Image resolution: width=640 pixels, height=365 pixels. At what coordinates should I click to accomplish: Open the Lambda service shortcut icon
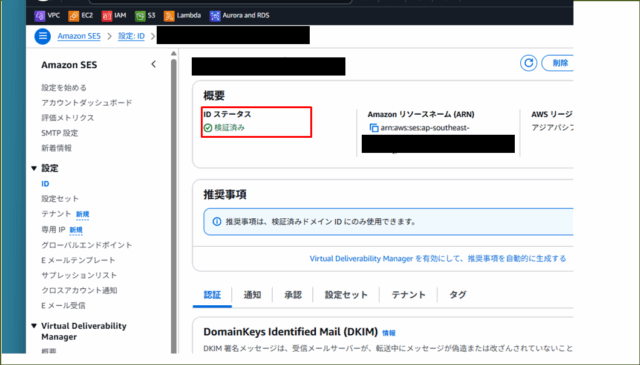point(169,16)
